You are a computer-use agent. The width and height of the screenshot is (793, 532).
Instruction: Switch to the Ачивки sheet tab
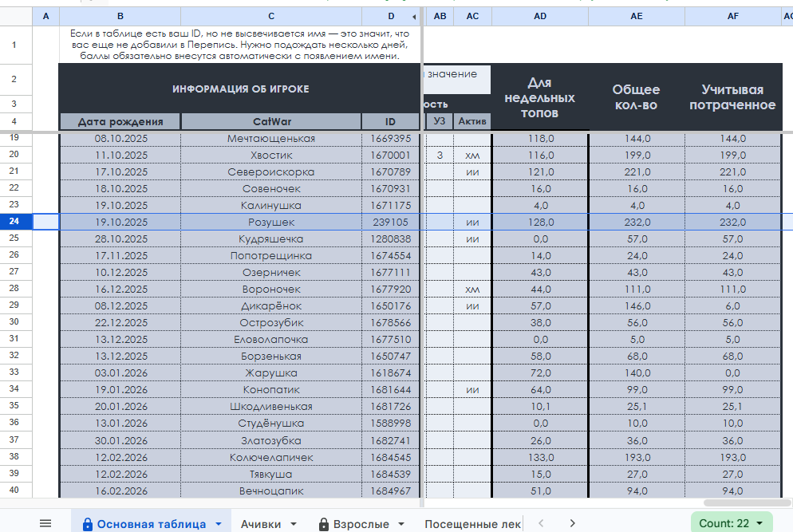pos(261,524)
